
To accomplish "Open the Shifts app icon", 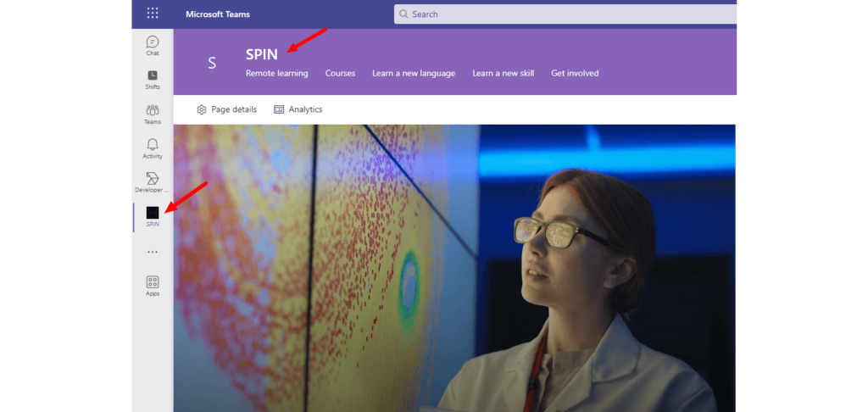I will 153,80.
